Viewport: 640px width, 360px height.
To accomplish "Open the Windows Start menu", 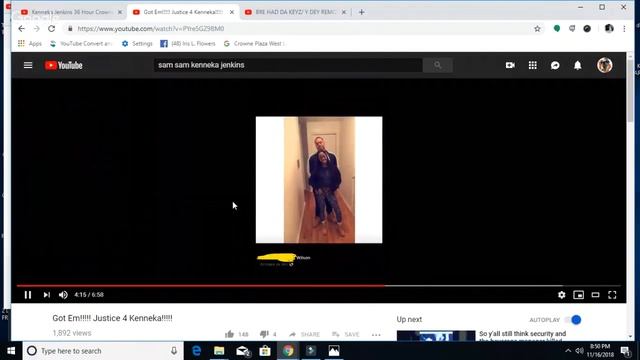I will (11, 351).
